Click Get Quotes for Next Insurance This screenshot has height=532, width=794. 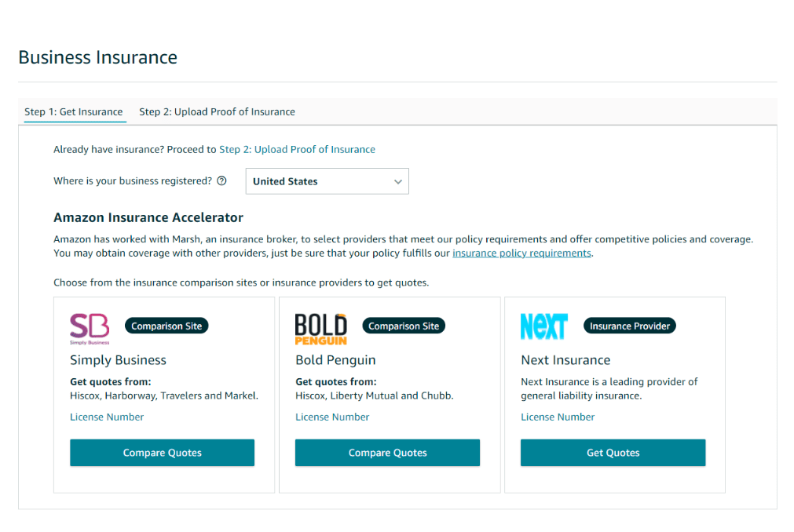[x=613, y=453]
